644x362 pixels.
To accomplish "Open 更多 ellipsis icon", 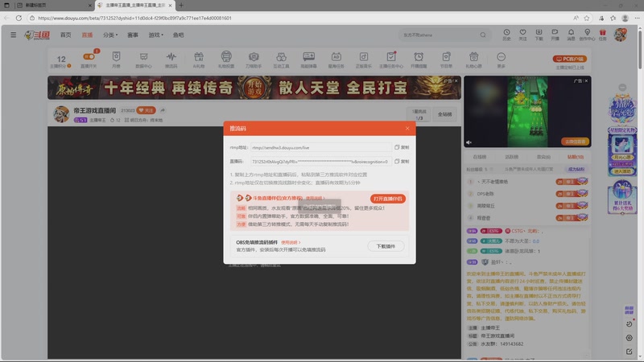I will (501, 60).
